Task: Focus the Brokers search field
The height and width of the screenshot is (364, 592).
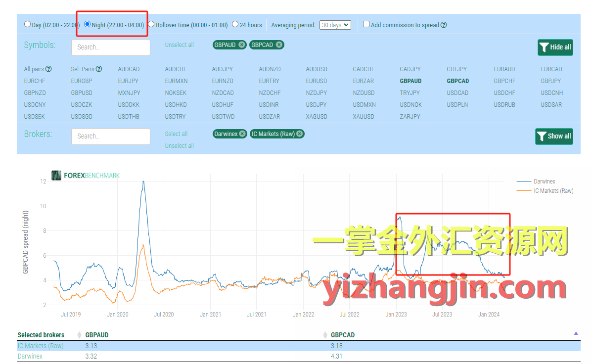Action: [x=111, y=136]
